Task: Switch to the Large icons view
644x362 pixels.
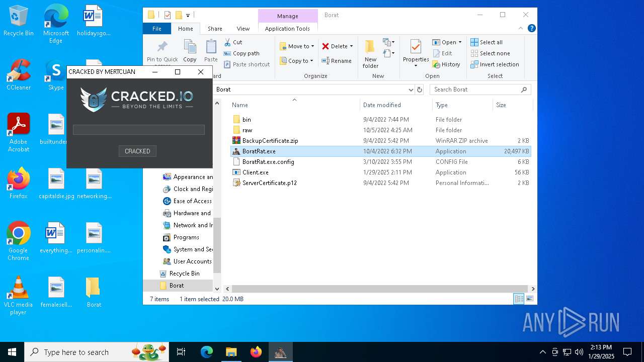Action: [x=529, y=299]
